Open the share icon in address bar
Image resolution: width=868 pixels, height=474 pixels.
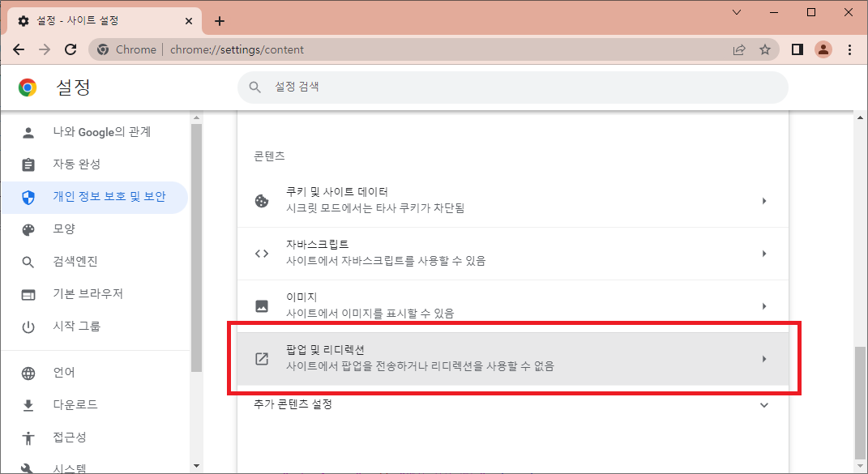point(739,49)
